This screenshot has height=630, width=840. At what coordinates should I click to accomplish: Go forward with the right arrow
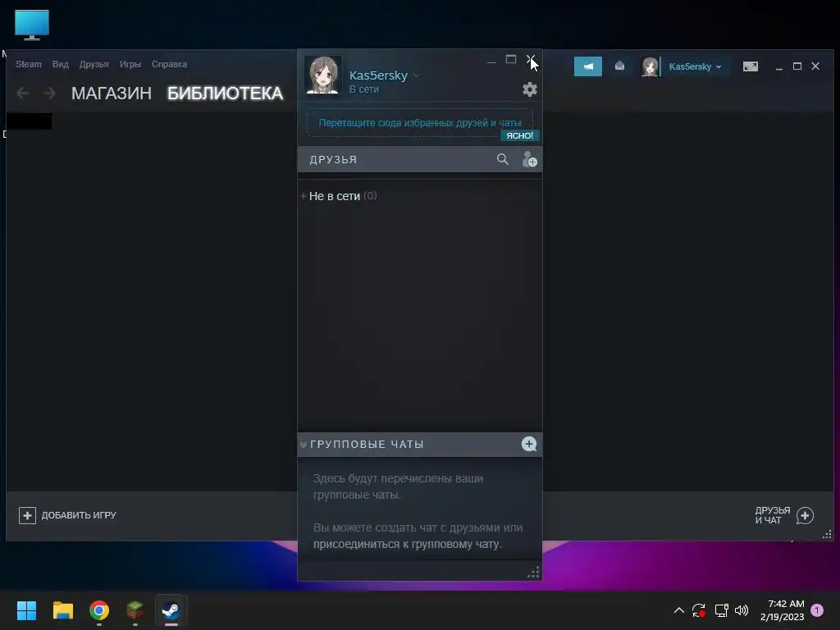pyautogui.click(x=49, y=94)
